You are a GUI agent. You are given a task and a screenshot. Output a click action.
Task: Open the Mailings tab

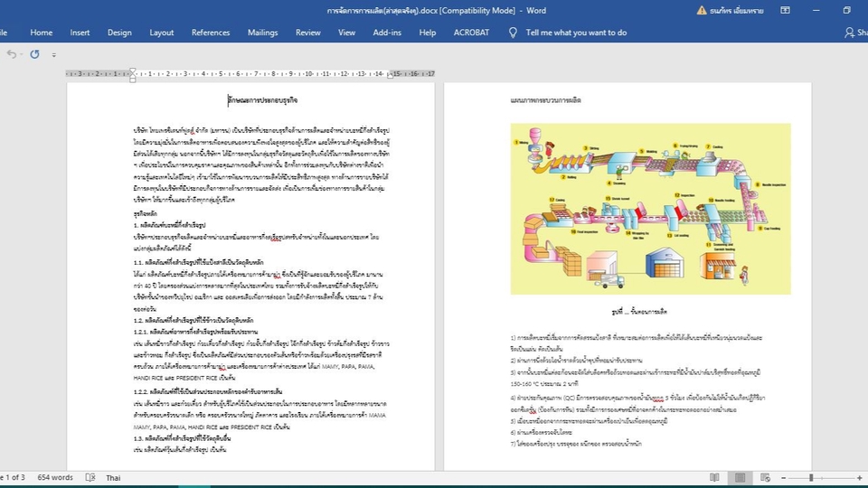[262, 33]
